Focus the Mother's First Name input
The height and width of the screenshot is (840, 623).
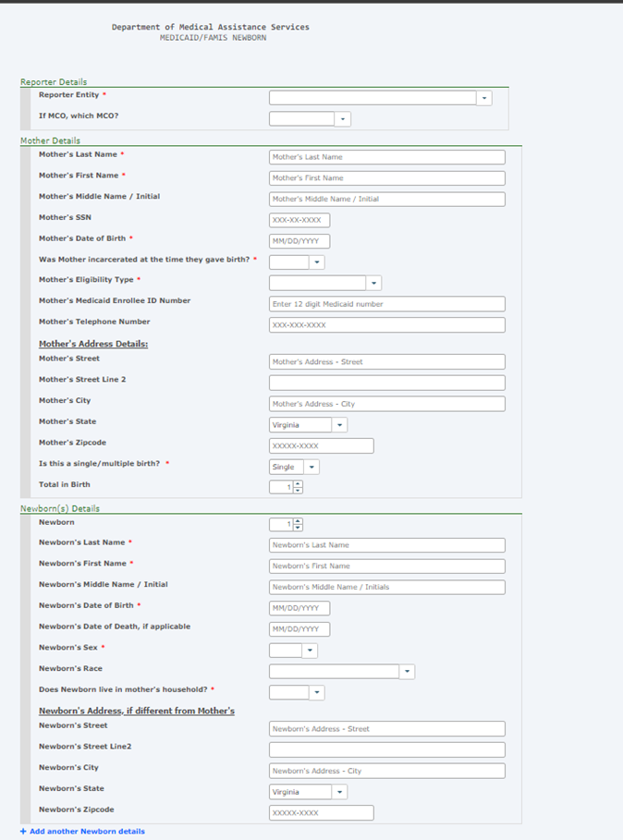pyautogui.click(x=386, y=178)
